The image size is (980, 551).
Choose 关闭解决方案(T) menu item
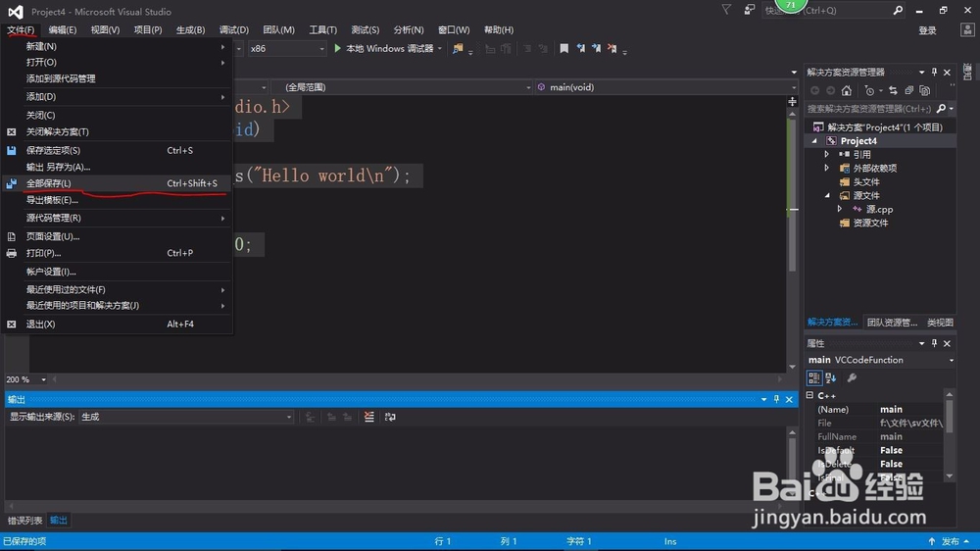tap(117, 132)
